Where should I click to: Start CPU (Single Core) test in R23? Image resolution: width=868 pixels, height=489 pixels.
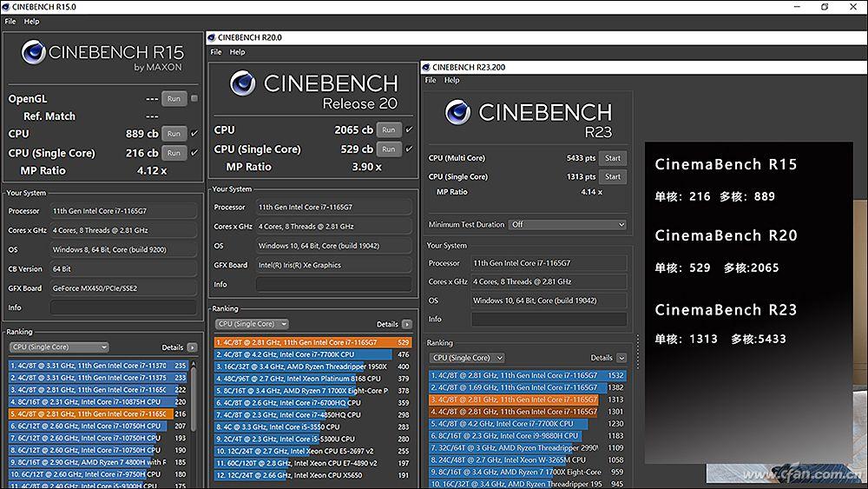pyautogui.click(x=612, y=176)
